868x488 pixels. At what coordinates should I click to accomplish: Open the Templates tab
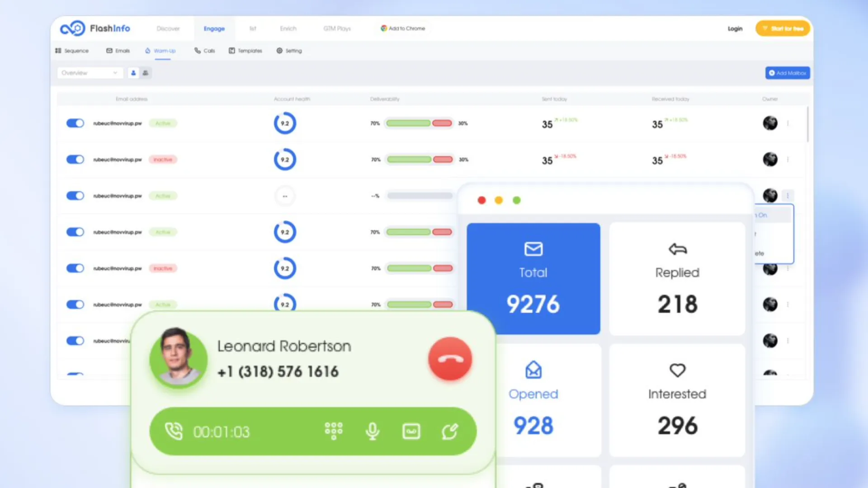click(x=245, y=51)
